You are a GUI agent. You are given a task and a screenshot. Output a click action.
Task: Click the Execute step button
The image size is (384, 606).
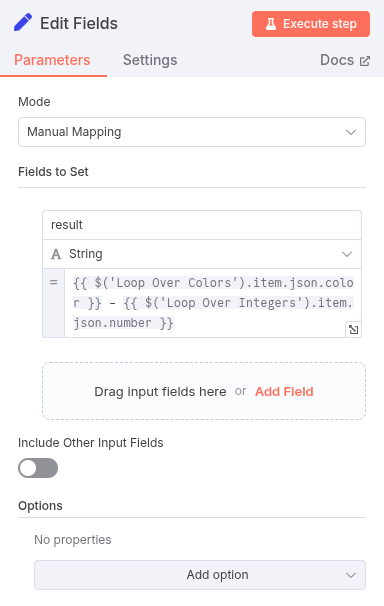(x=311, y=24)
